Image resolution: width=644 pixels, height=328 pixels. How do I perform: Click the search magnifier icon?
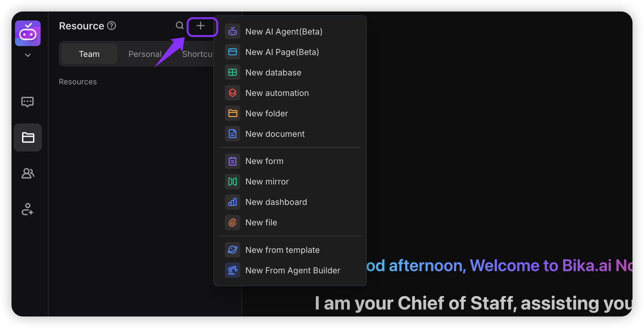click(180, 26)
